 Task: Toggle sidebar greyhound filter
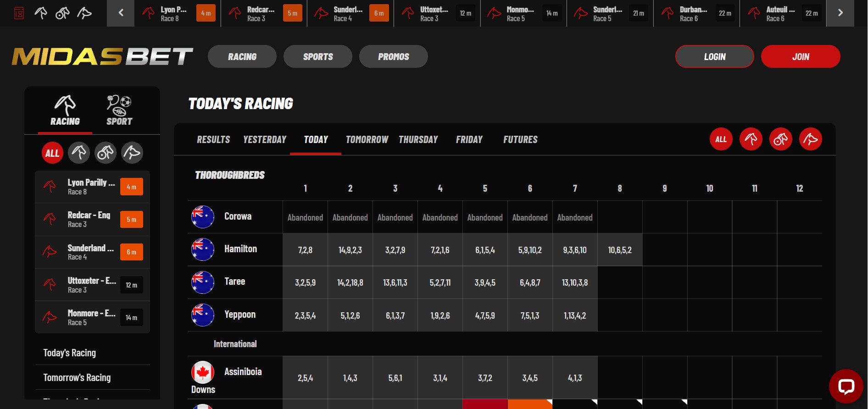click(132, 153)
